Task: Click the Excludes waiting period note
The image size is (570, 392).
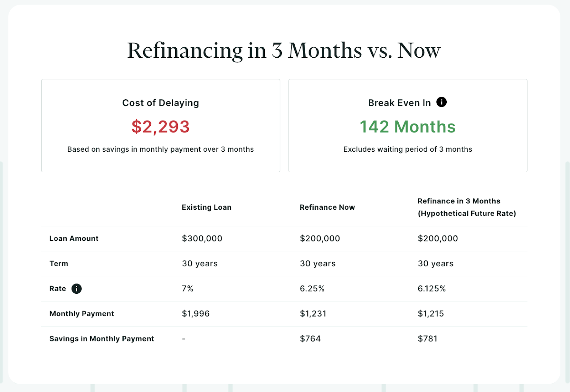Action: [x=408, y=149]
